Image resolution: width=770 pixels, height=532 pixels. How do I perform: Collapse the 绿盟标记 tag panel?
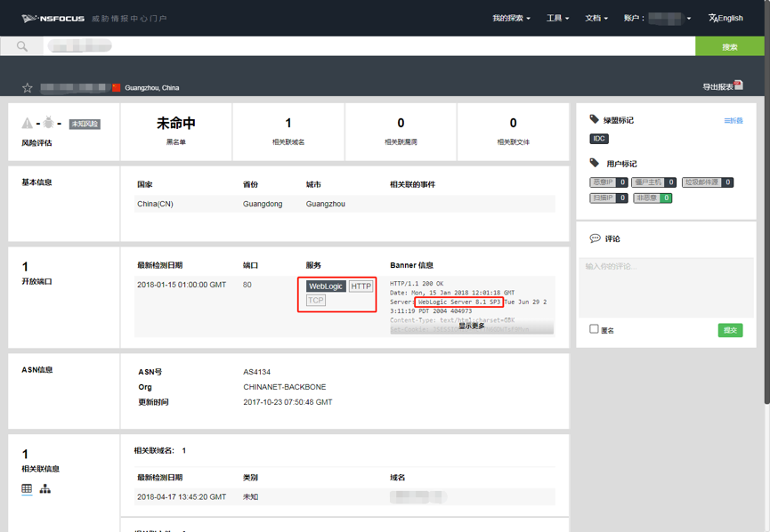[734, 121]
